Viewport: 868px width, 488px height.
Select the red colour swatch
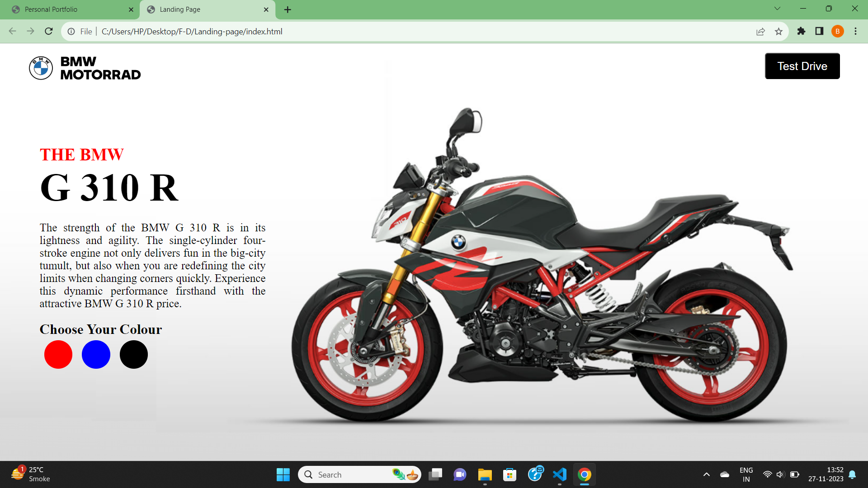58,355
